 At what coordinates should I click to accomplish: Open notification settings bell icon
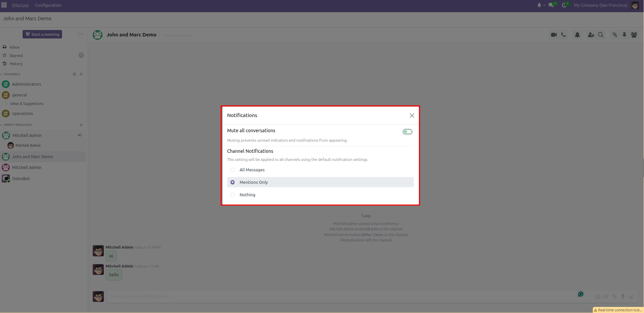(x=577, y=35)
